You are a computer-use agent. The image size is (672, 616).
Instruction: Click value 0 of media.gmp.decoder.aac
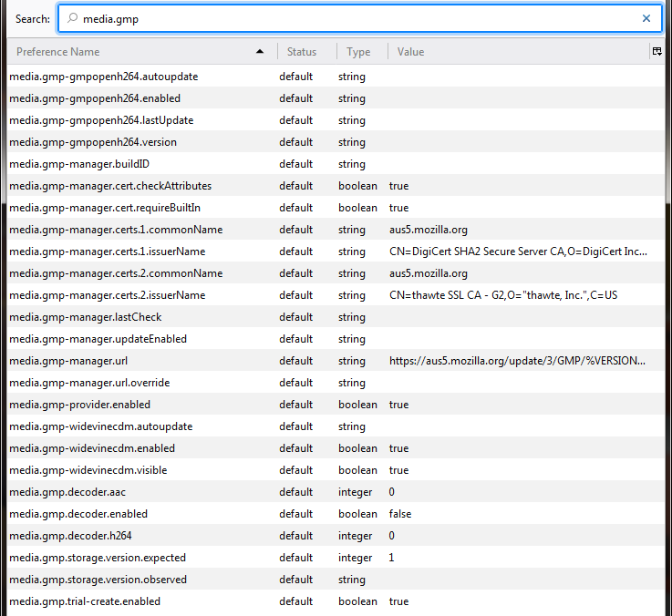point(391,491)
